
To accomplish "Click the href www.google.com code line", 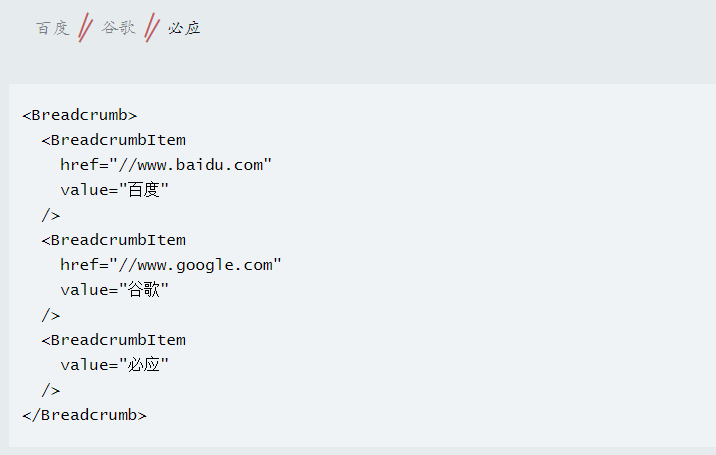I will pos(171,265).
